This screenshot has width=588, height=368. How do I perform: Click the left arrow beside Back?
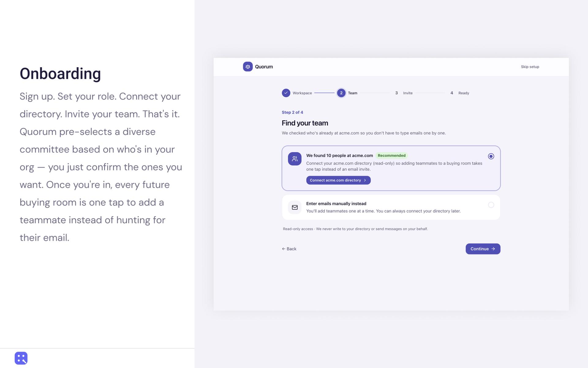click(x=284, y=249)
